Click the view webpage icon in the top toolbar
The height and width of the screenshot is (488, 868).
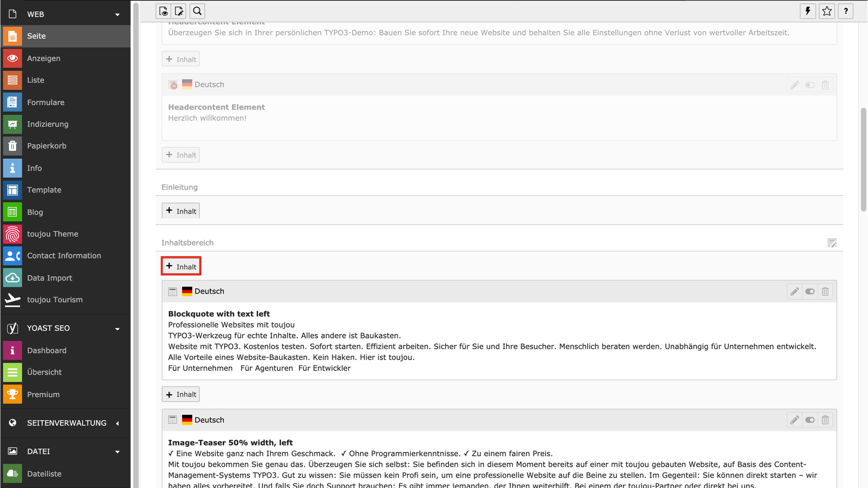pos(164,11)
